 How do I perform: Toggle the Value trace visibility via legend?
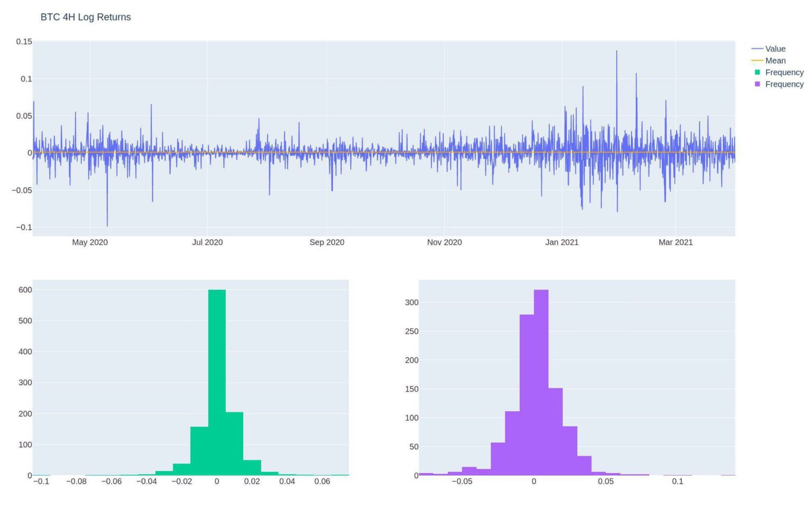774,48
